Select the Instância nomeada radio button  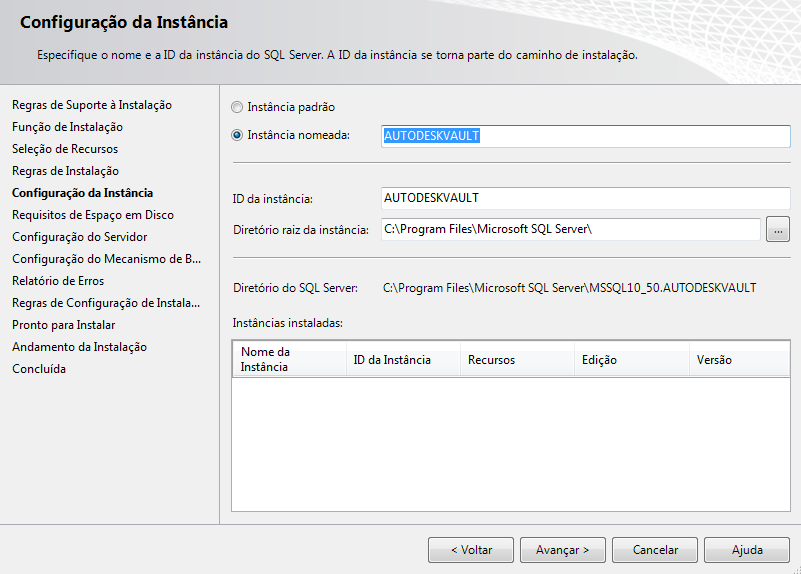pos(237,135)
